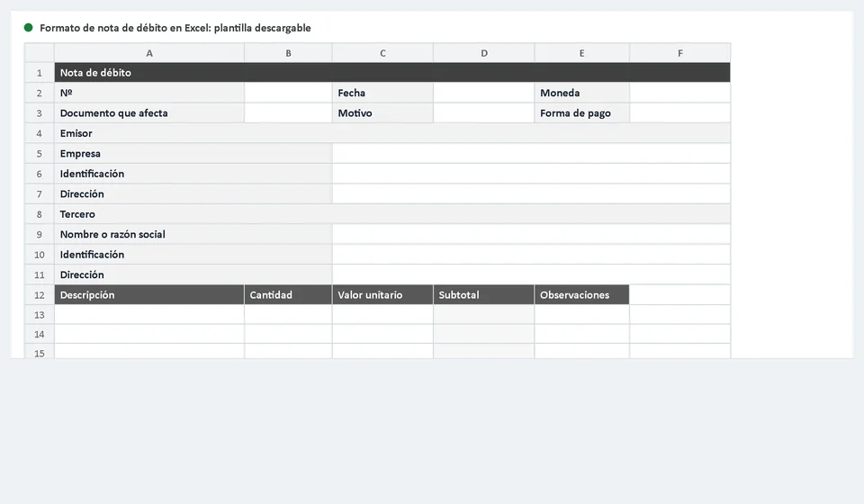Click the empty cell next to Documento que afecta
This screenshot has height=504, width=864.
pos(288,112)
